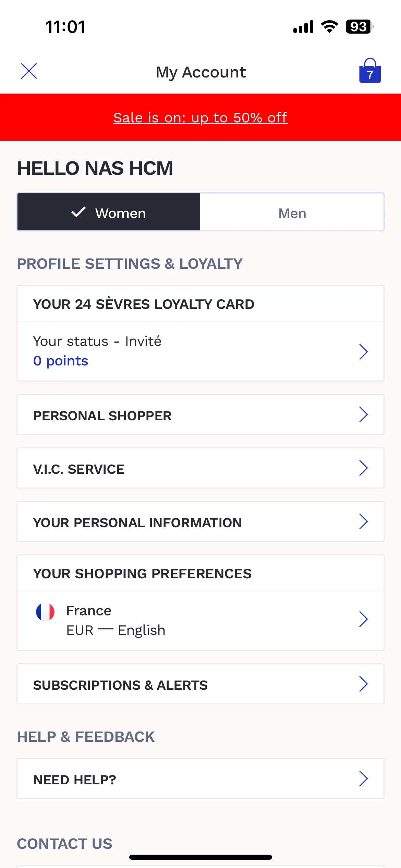Open the Subscriptions & Alerts row

tap(200, 684)
